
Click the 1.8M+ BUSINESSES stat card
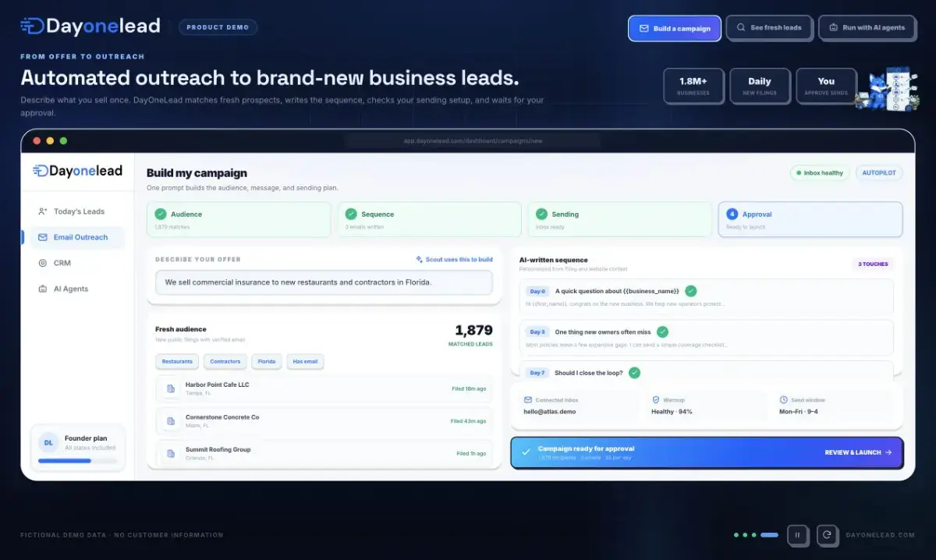(693, 86)
